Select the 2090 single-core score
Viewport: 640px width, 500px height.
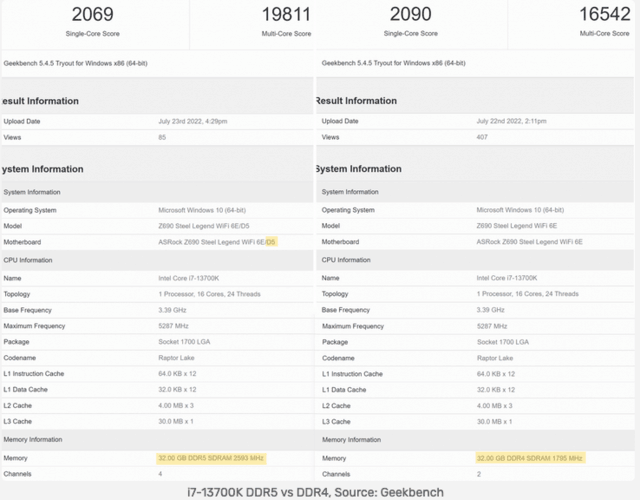pos(410,14)
